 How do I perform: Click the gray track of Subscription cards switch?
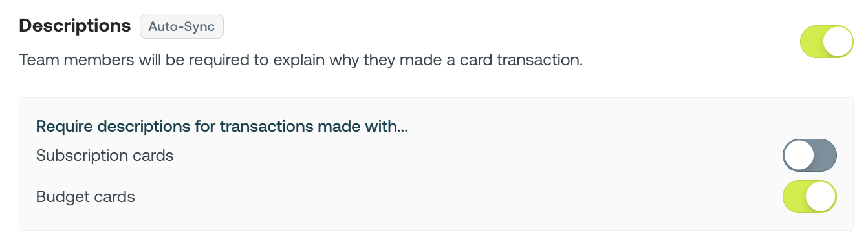pos(825,156)
